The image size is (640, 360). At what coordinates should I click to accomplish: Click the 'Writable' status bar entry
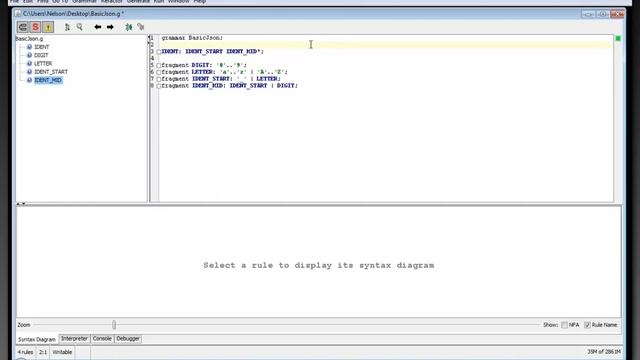pos(62,352)
